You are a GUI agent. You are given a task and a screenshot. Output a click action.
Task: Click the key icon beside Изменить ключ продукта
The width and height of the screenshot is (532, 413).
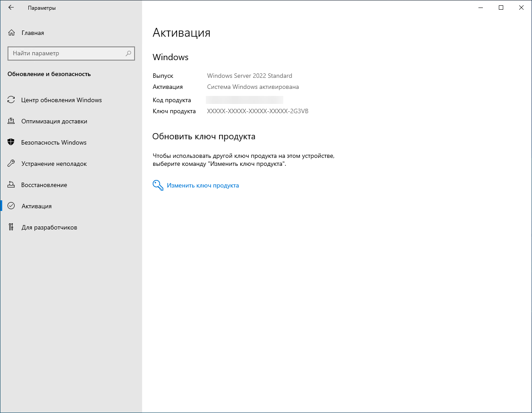(158, 185)
